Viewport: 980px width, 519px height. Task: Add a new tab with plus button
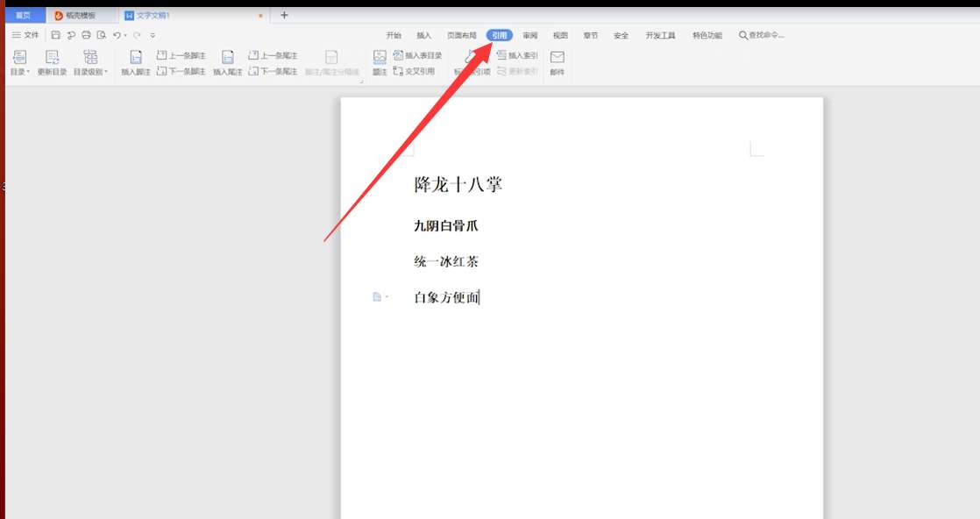click(284, 15)
